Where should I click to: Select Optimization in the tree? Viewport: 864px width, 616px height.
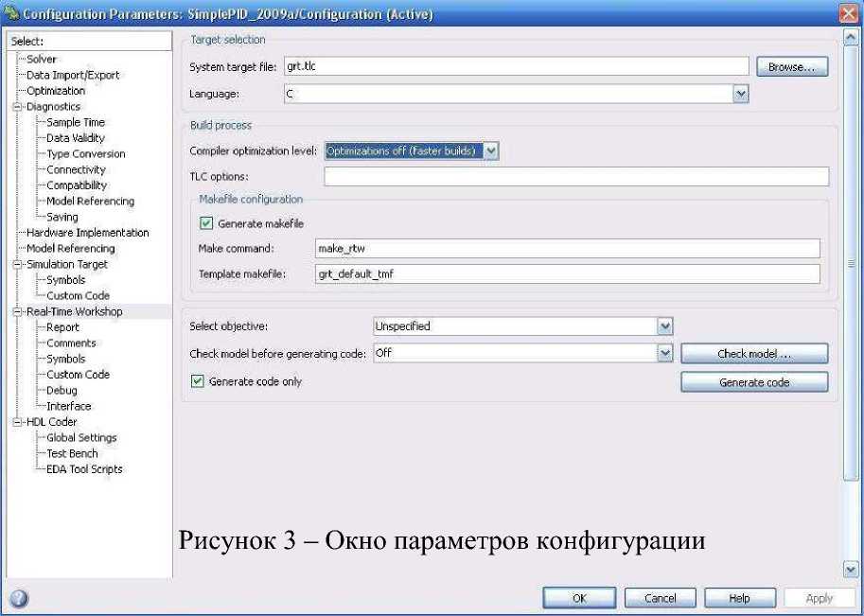[56, 90]
